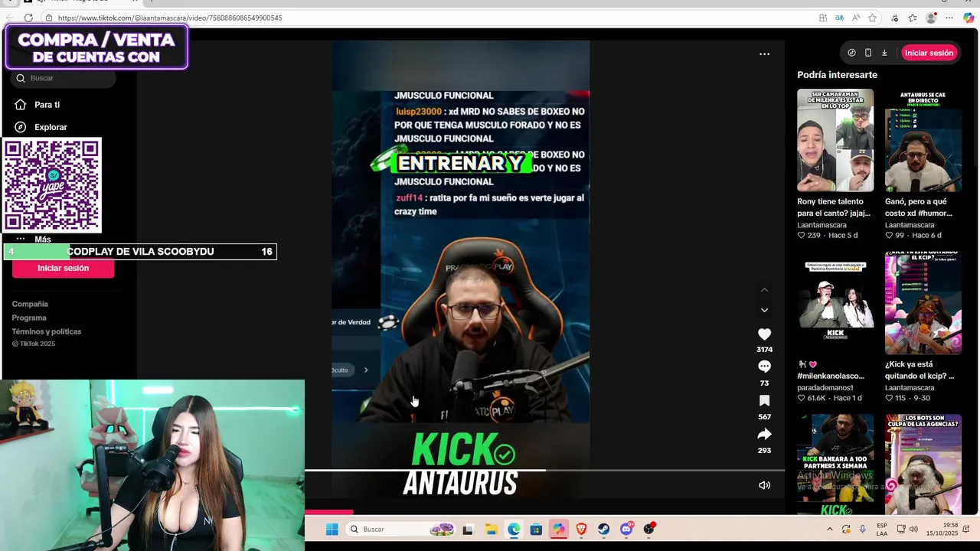Open Para ti in the sidebar
The height and width of the screenshot is (551, 980).
click(x=47, y=105)
